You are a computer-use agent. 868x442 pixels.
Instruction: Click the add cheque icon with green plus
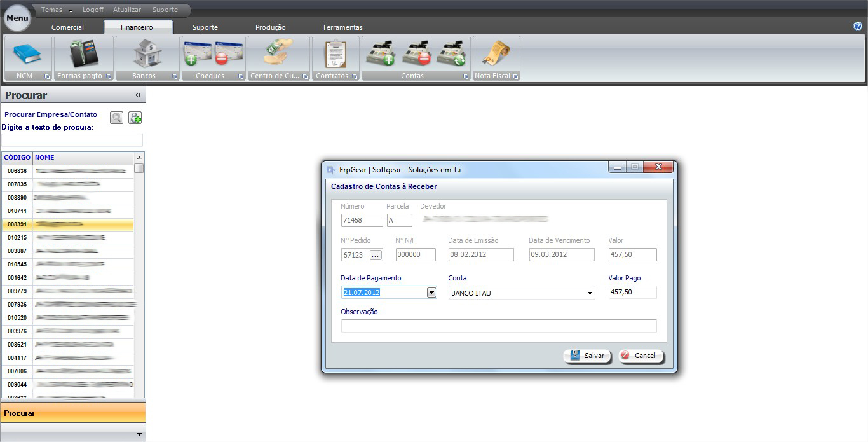point(197,53)
